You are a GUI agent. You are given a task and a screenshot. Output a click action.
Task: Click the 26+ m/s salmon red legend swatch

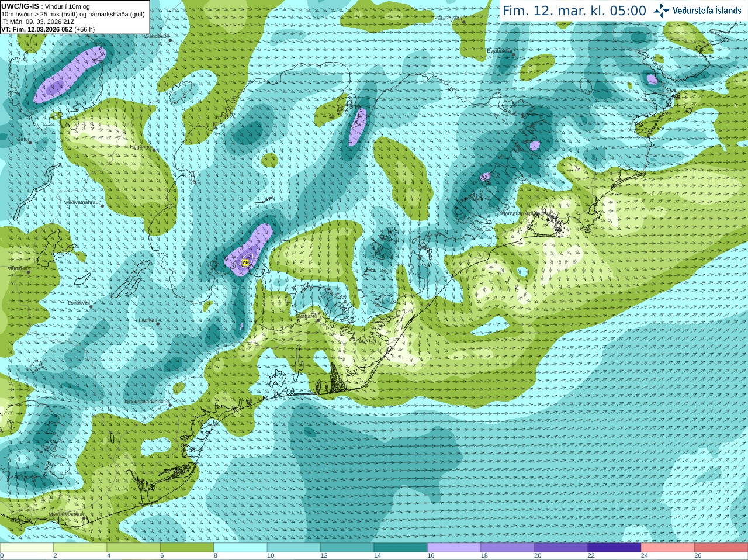tap(721, 548)
